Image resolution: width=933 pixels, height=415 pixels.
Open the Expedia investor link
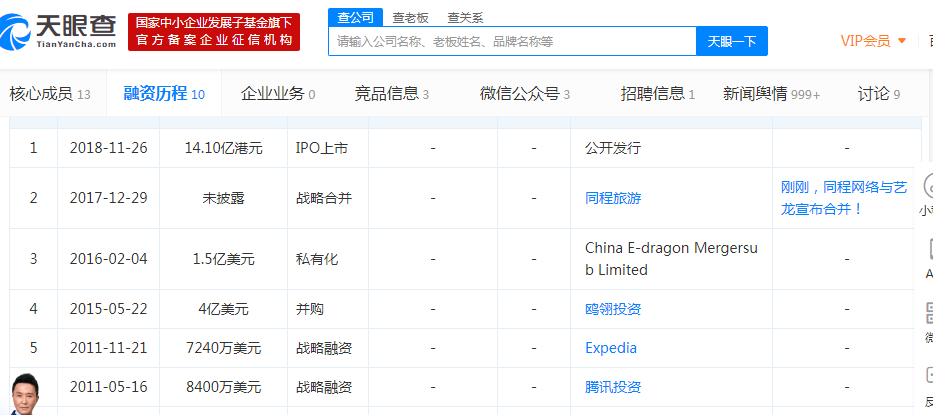(x=611, y=348)
